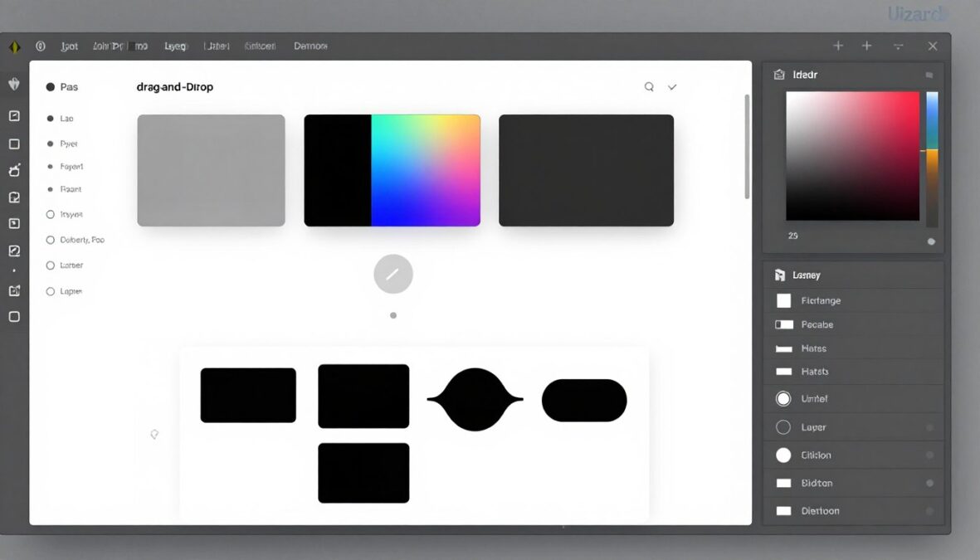Select the Fayert radio option
Image resolution: width=980 pixels, height=560 pixels.
coord(50,167)
